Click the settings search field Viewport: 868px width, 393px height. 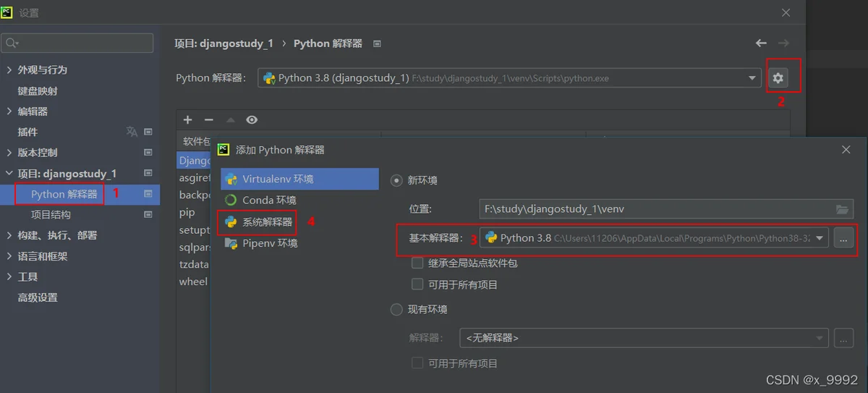[78, 43]
